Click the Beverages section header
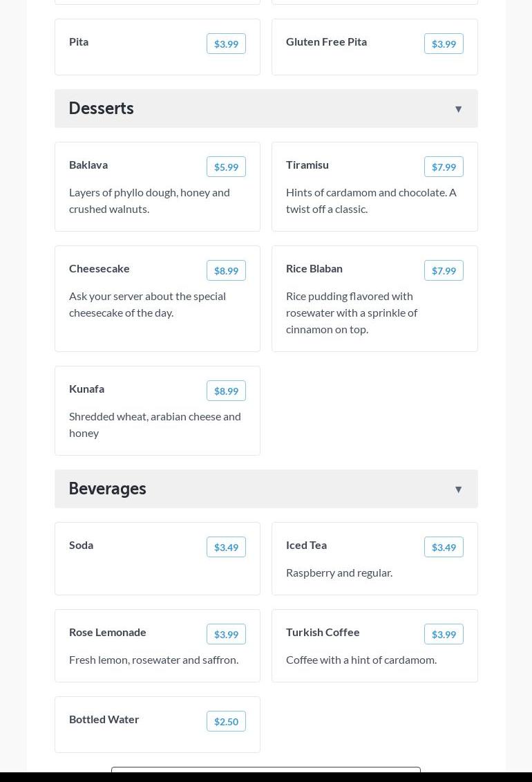 (x=108, y=489)
